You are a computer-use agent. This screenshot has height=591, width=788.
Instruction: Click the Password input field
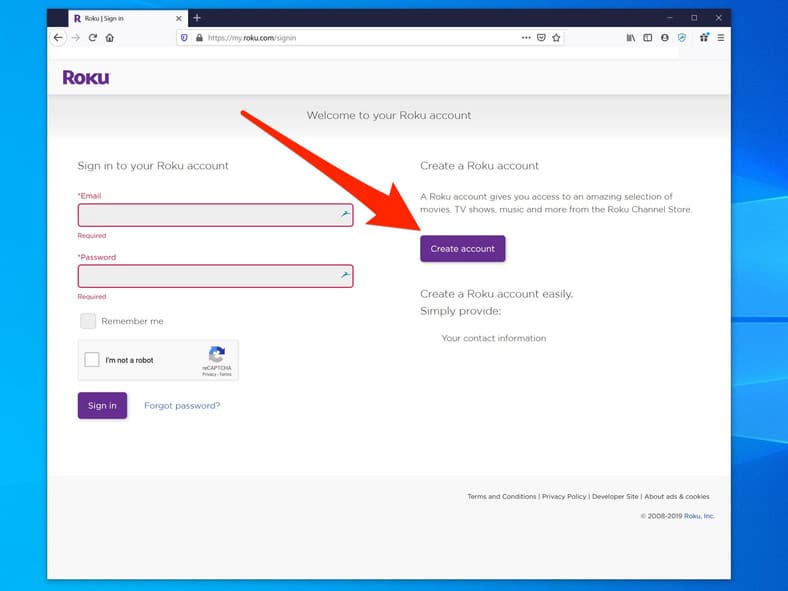[x=216, y=276]
